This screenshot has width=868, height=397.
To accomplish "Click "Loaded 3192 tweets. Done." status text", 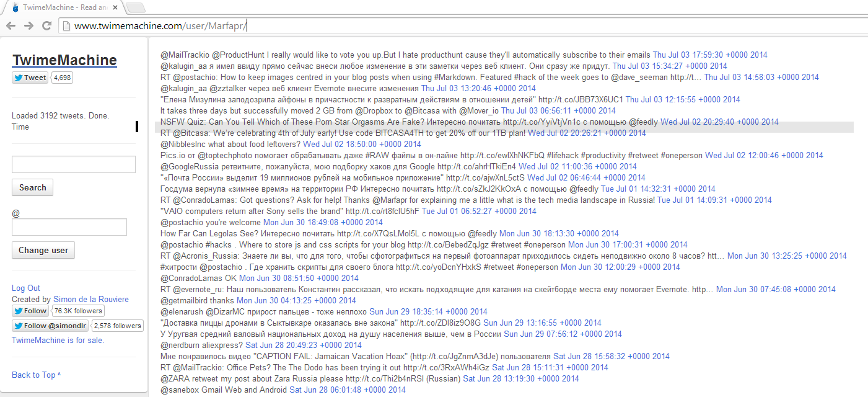I will pyautogui.click(x=60, y=115).
